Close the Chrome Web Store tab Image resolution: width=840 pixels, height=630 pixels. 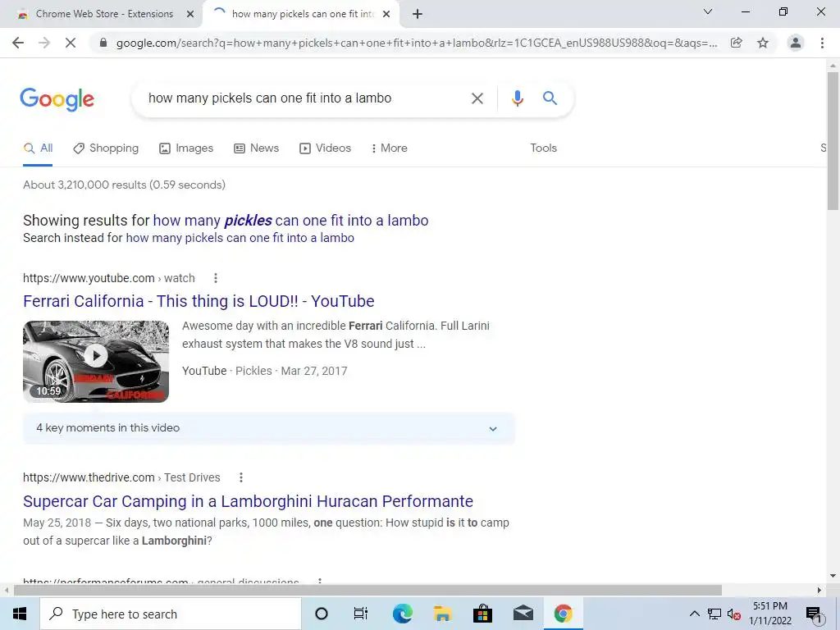tap(190, 15)
